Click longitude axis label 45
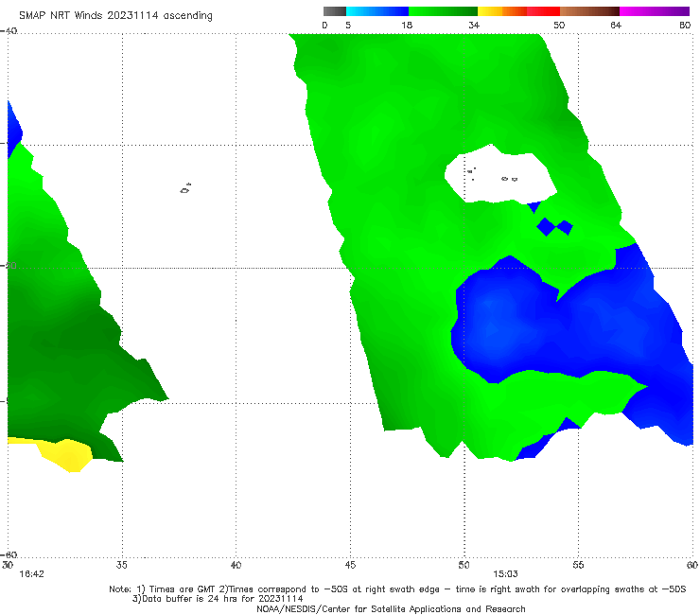This screenshot has height=615, width=700. (x=350, y=565)
